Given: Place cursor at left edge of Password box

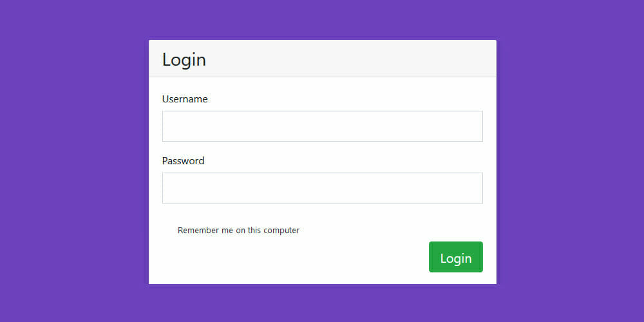Looking at the screenshot, I should [x=167, y=188].
